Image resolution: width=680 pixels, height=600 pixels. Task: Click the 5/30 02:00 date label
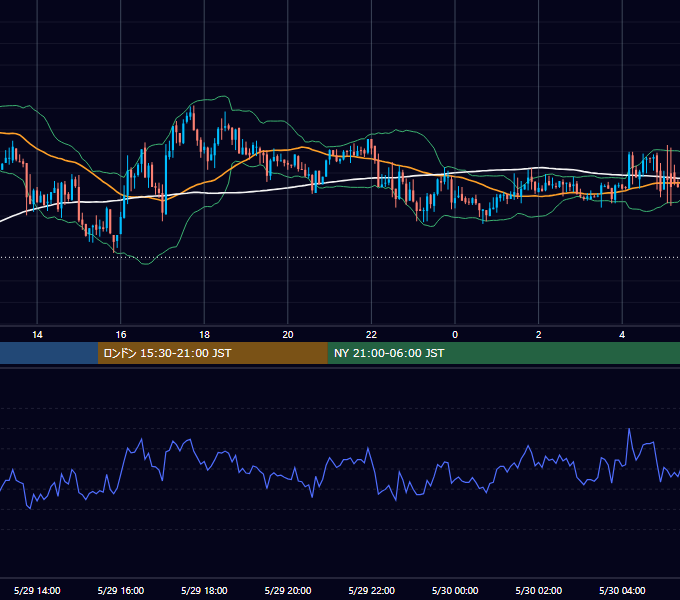pos(539,590)
